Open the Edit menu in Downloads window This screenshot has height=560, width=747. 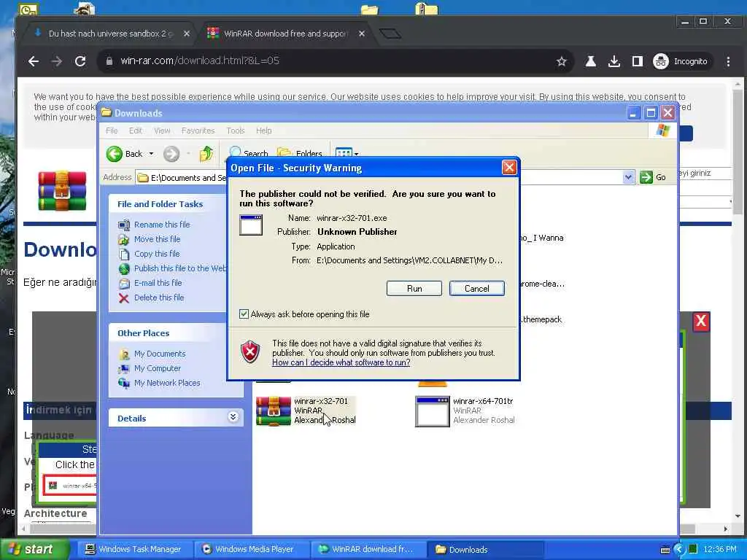(x=135, y=131)
